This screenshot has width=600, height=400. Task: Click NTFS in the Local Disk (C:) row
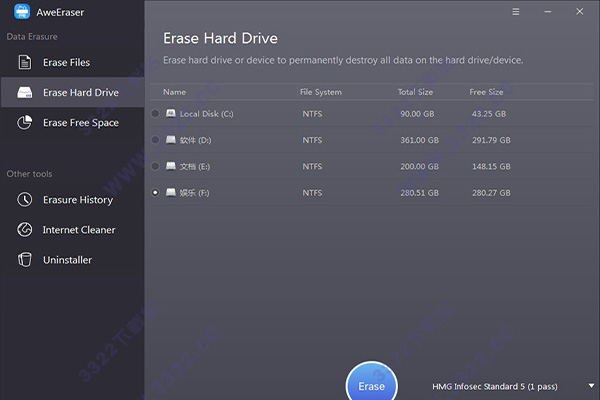pos(312,114)
